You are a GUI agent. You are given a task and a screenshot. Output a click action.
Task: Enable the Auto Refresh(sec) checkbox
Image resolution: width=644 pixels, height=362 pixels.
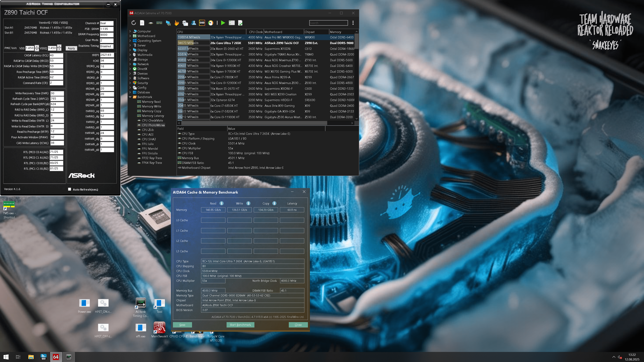[x=70, y=189]
